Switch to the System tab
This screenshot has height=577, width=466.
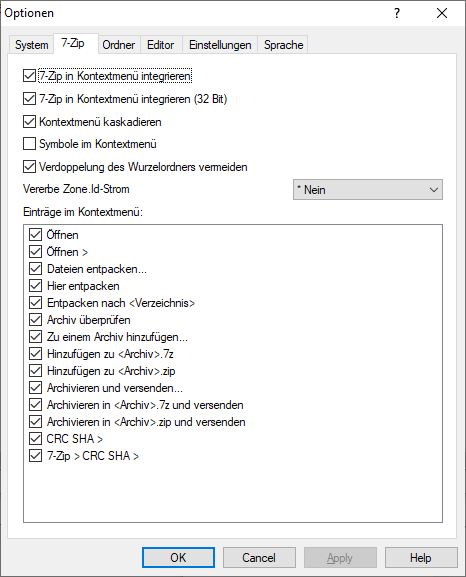pos(32,45)
